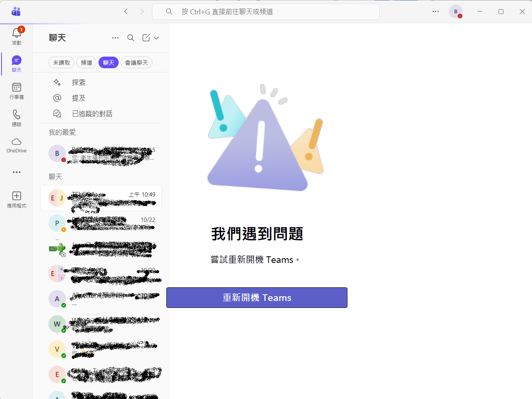This screenshot has width=532, height=399.
Task: Expand the new chat dropdown chevron
Action: coord(156,38)
